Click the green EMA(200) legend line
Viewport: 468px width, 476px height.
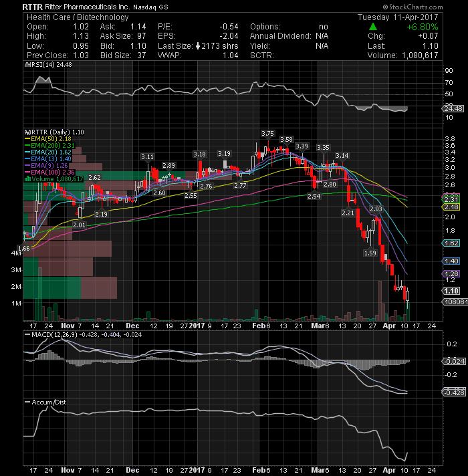pyautogui.click(x=27, y=146)
